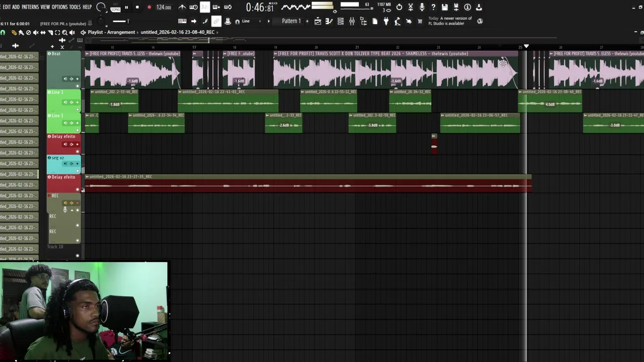Viewport: 644px width, 362px height.
Task: Open the mixer faders icon
Action: point(352,21)
